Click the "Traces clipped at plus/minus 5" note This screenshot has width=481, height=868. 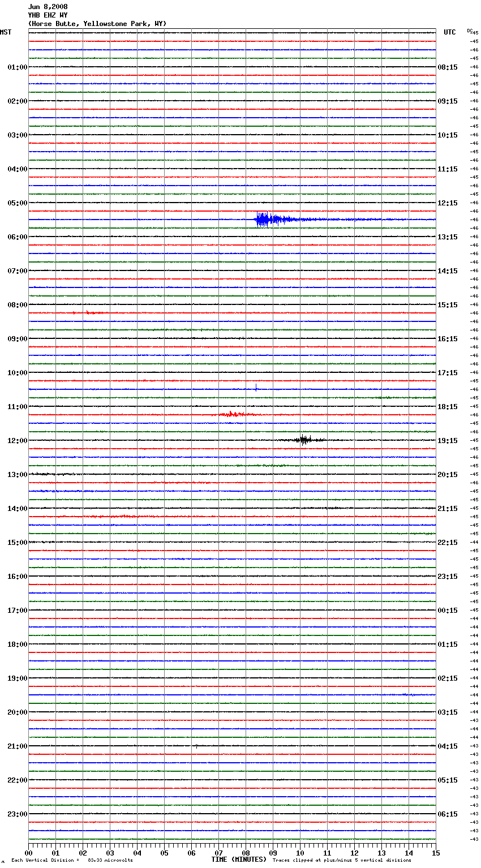342,861
